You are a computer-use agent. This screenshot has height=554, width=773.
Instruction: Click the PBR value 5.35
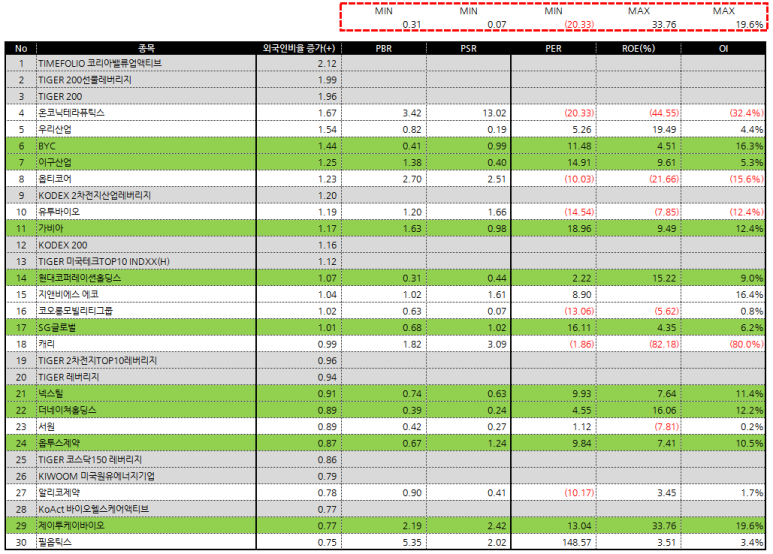point(412,542)
